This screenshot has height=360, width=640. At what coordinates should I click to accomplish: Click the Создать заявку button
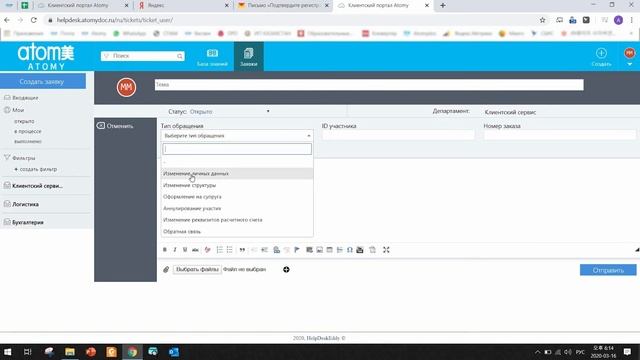point(43,82)
